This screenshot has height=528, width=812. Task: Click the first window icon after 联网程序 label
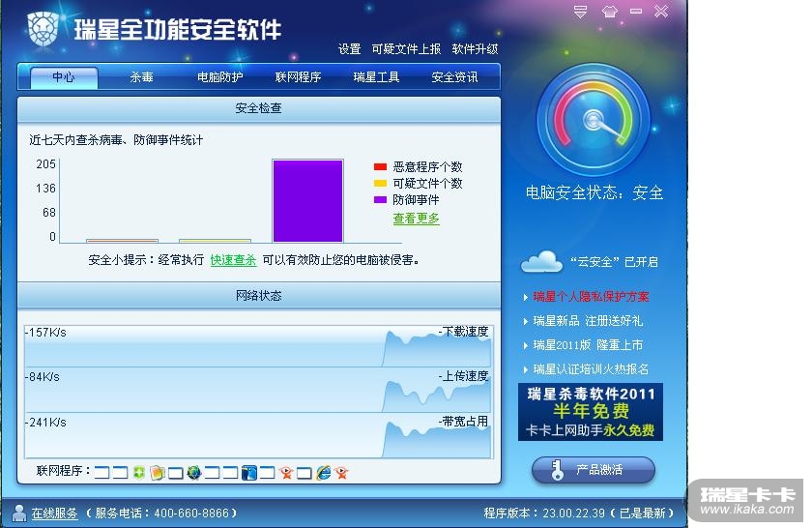[102, 473]
